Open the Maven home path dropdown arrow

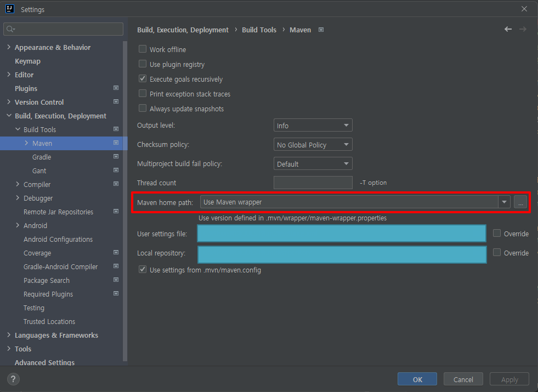coord(504,202)
